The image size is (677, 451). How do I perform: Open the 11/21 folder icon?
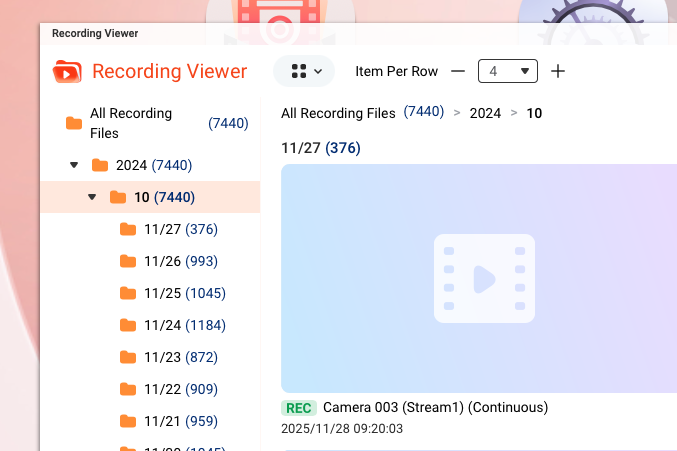127,421
